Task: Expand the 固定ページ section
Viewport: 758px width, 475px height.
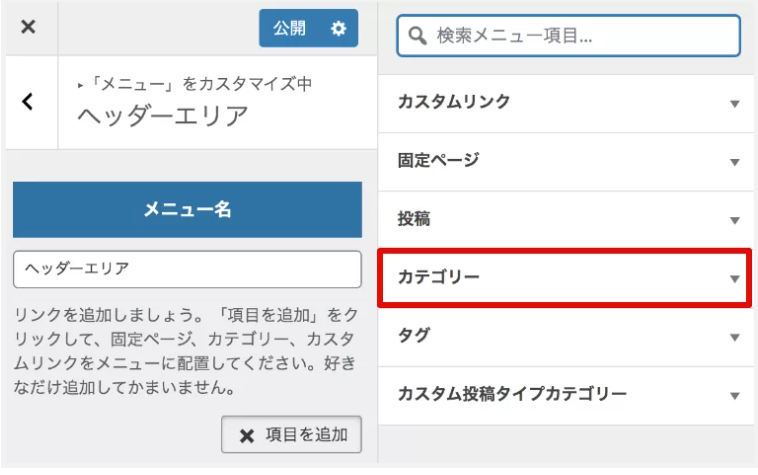Action: pyautogui.click(x=565, y=160)
